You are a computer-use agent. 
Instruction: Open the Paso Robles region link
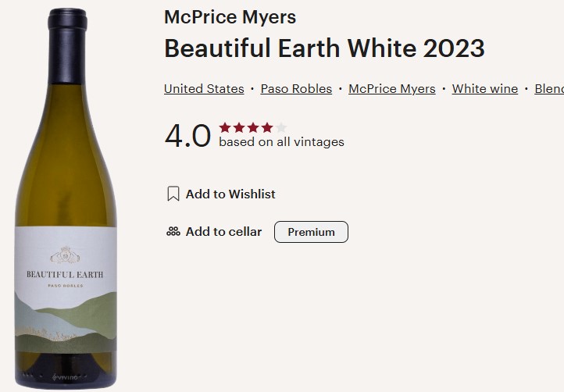[296, 89]
